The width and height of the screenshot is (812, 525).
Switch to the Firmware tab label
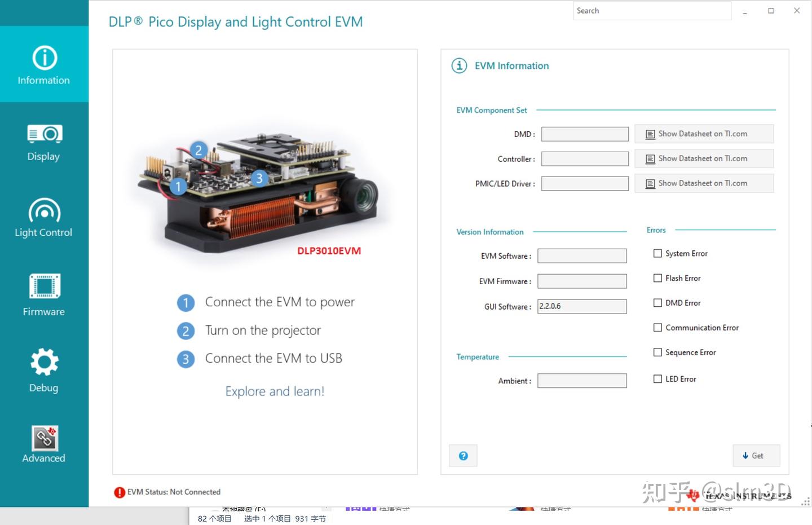[x=44, y=312]
